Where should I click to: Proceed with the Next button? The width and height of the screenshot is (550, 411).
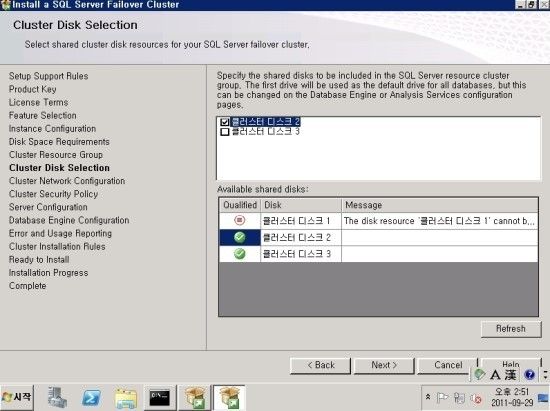pyautogui.click(x=384, y=365)
